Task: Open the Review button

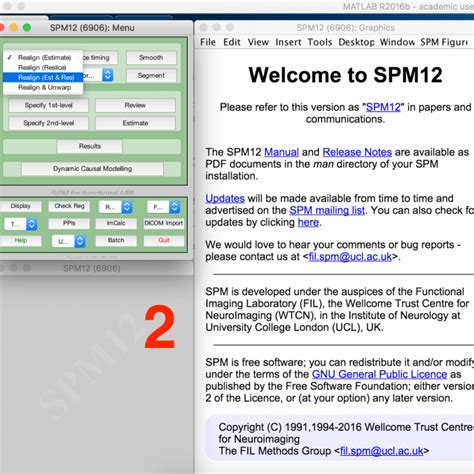Action: pyautogui.click(x=135, y=105)
